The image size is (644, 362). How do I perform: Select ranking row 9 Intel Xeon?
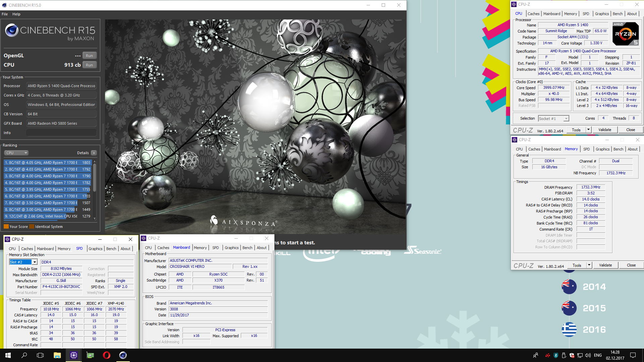tap(48, 216)
